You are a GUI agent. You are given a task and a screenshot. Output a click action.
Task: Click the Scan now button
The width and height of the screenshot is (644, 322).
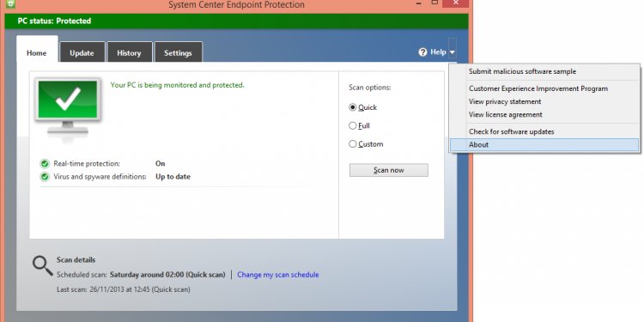[388, 170]
